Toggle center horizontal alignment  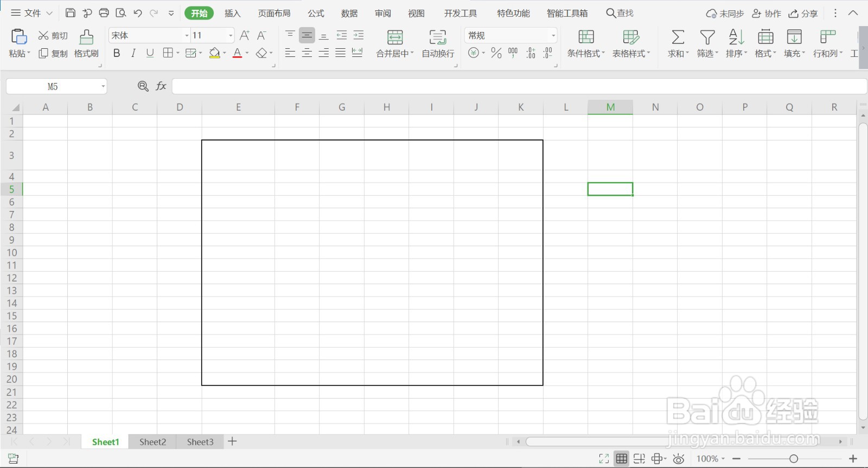pos(307,53)
